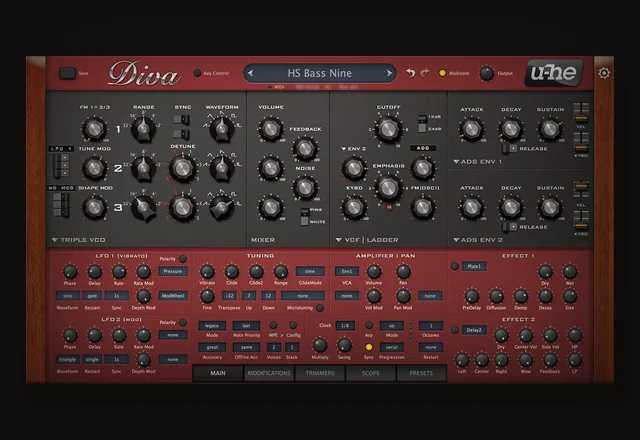Click the oscillator 1 Range knob

143,129
